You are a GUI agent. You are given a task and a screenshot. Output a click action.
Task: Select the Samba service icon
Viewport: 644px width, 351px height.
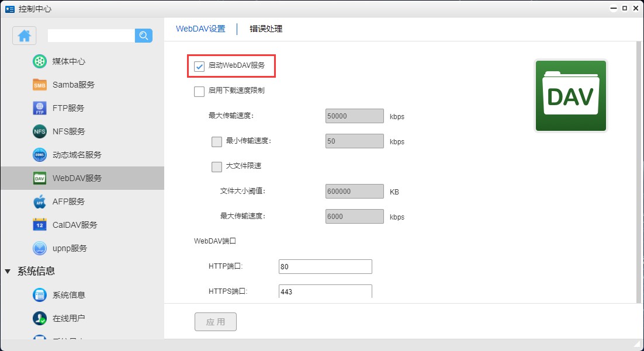[x=39, y=85]
